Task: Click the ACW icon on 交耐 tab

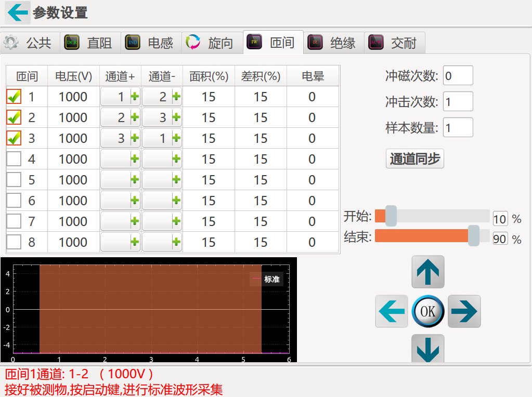Action: click(375, 43)
